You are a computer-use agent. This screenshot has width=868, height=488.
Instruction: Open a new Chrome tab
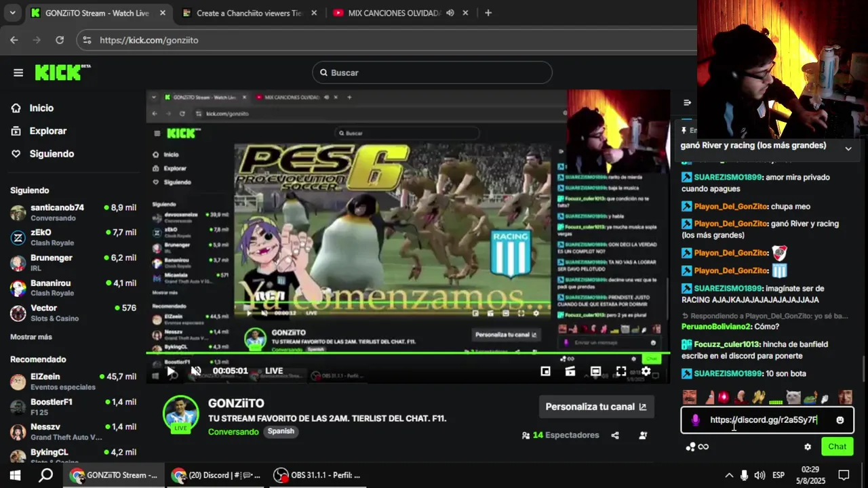click(488, 13)
